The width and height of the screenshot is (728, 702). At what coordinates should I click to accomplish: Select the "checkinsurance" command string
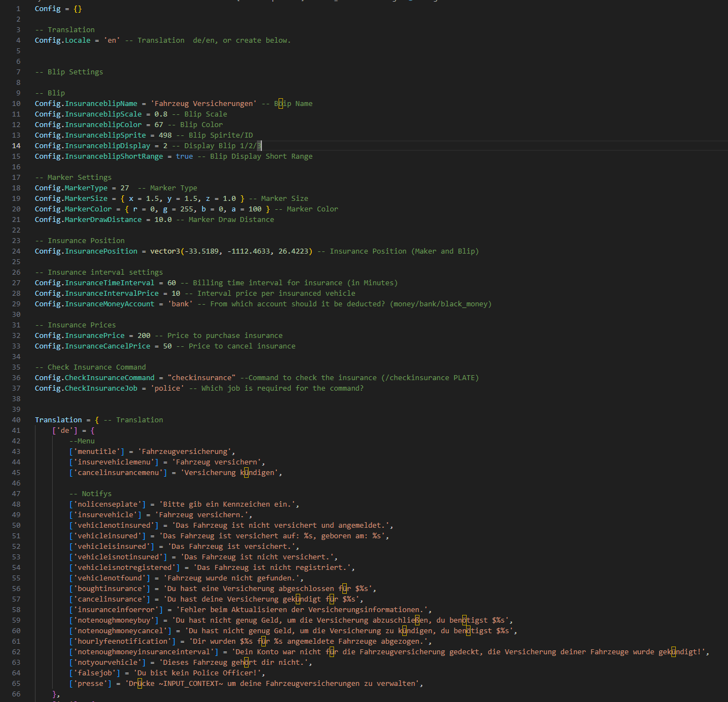click(201, 378)
